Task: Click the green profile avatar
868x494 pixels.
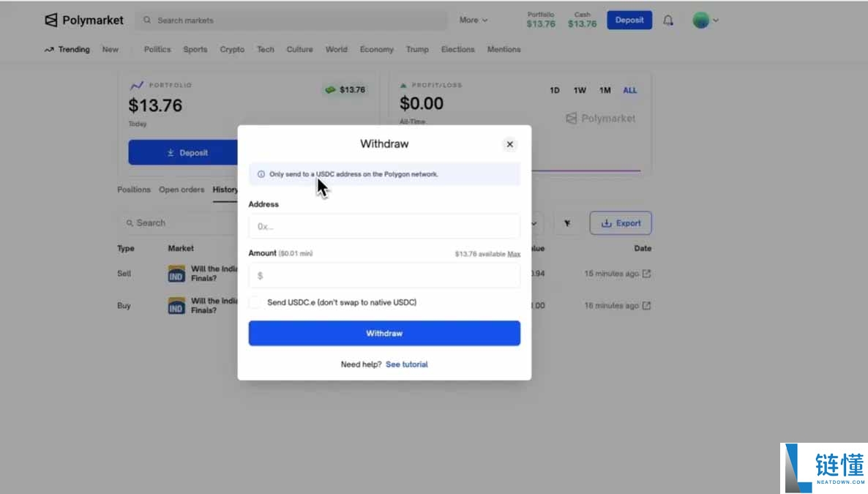Action: 701,20
